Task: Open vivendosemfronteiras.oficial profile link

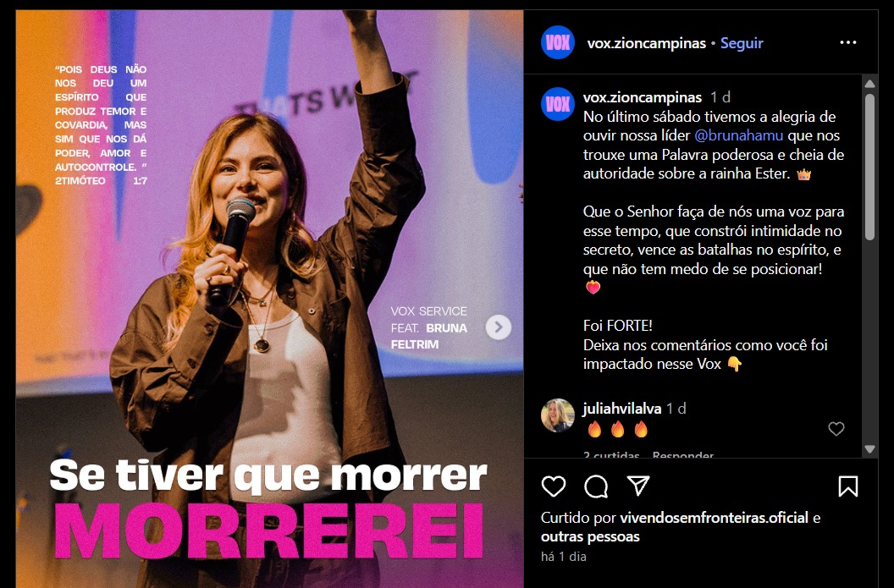Action: click(714, 518)
